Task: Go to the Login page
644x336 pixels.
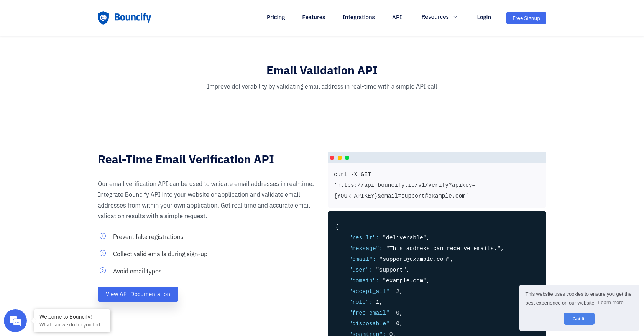Action: pos(484,17)
